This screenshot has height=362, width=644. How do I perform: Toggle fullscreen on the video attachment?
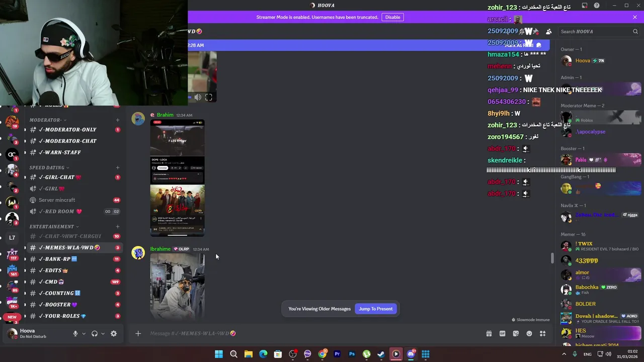209,98
